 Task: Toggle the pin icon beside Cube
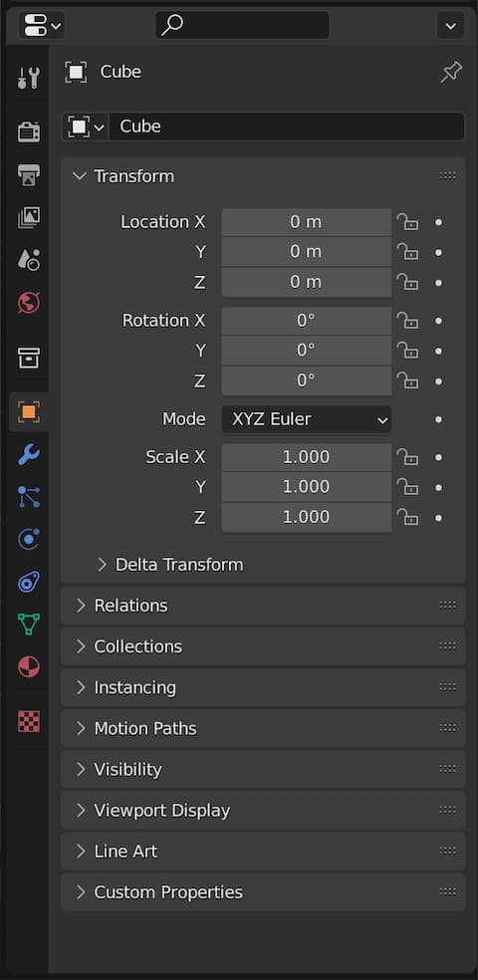pyautogui.click(x=450, y=73)
